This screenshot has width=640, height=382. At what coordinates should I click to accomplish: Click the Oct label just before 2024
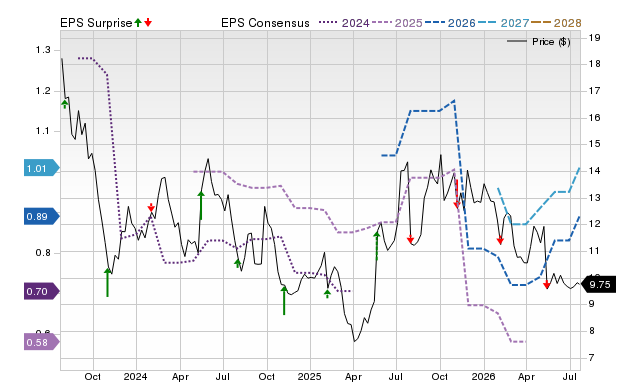93,376
